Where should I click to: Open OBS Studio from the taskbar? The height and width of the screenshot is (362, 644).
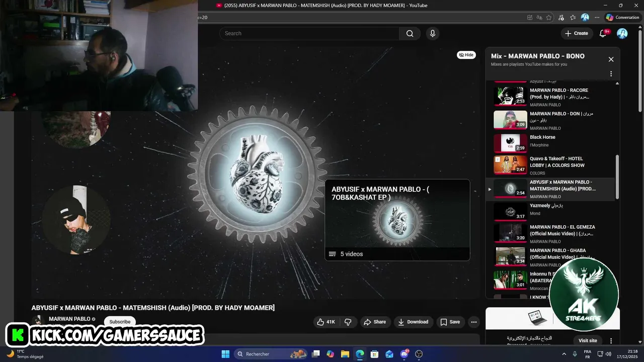419,354
